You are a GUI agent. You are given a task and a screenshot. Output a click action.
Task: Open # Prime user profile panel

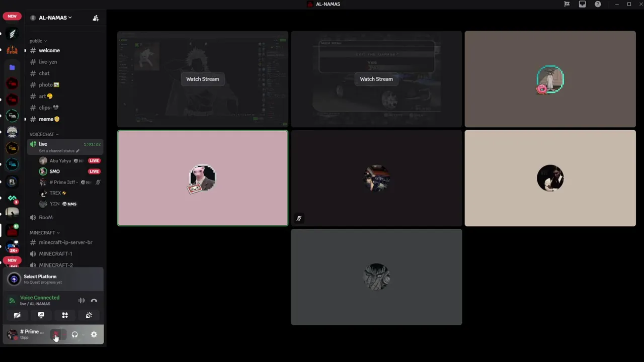click(x=26, y=334)
